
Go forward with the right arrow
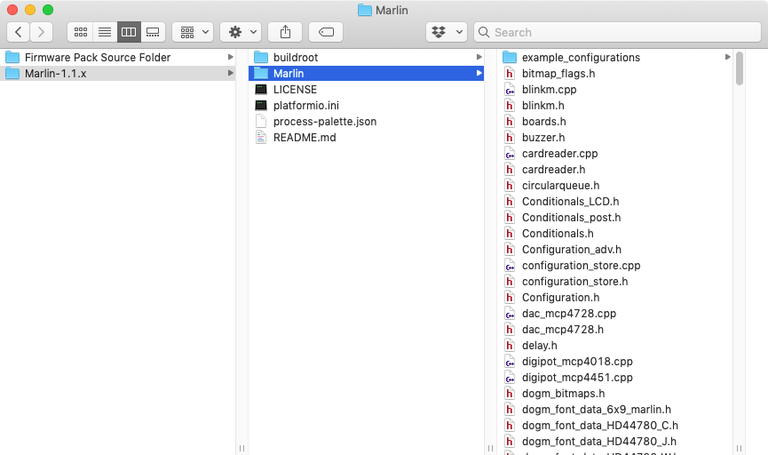42,32
